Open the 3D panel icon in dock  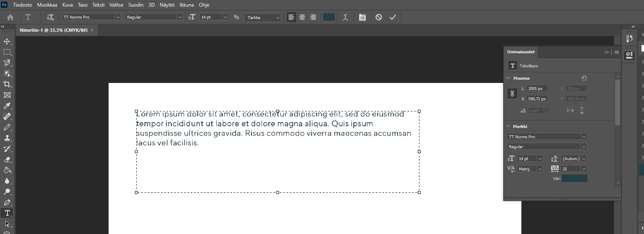click(x=629, y=54)
